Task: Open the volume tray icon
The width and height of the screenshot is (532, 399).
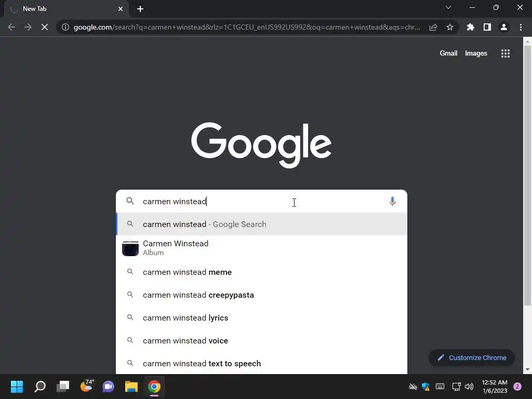Action: [x=469, y=387]
